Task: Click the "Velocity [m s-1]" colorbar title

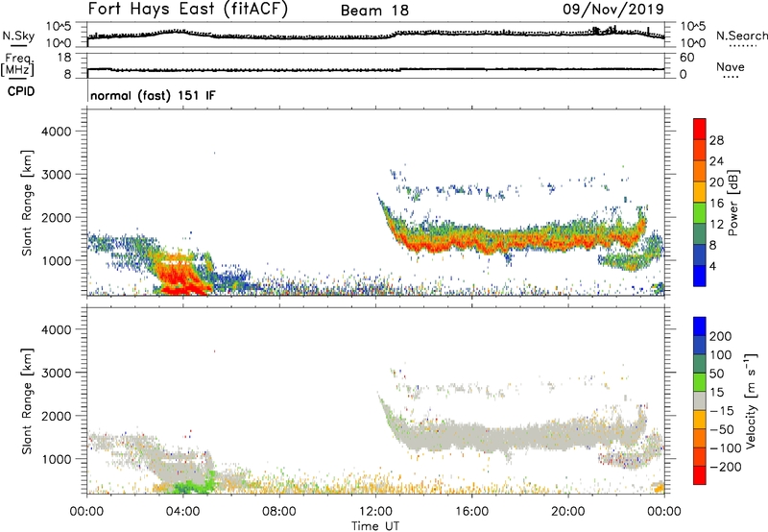Action: 750,400
